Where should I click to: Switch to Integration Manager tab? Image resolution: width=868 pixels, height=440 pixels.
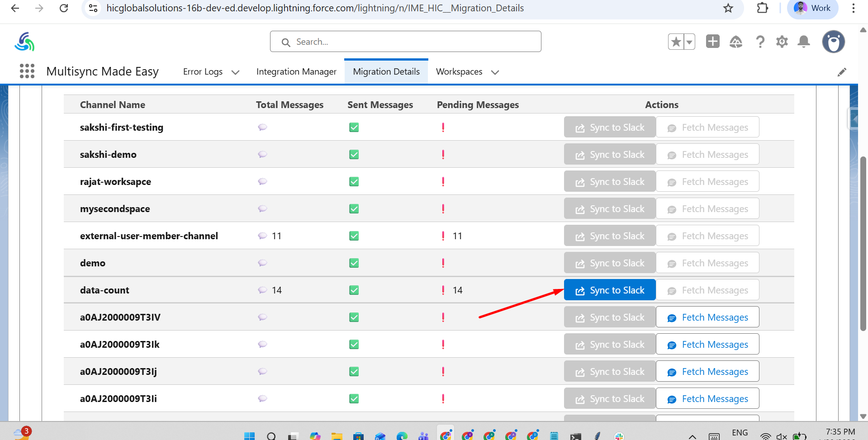[x=296, y=71]
